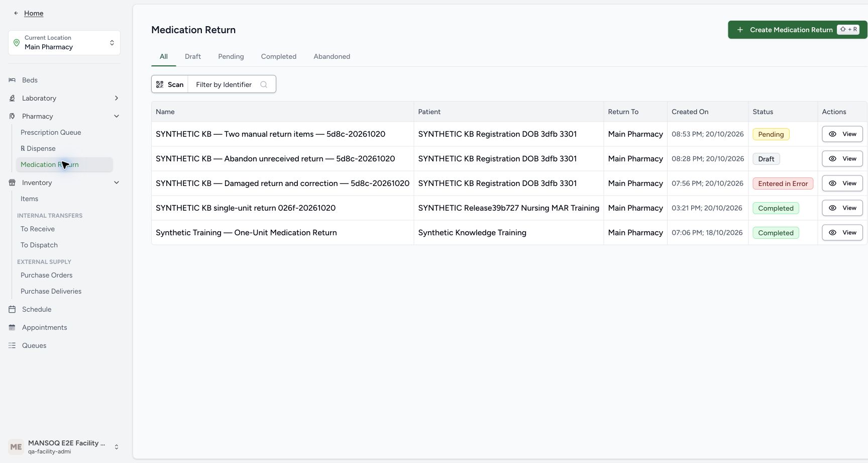The image size is (868, 463).
Task: Click the Schedule calendar icon
Action: coord(12,309)
